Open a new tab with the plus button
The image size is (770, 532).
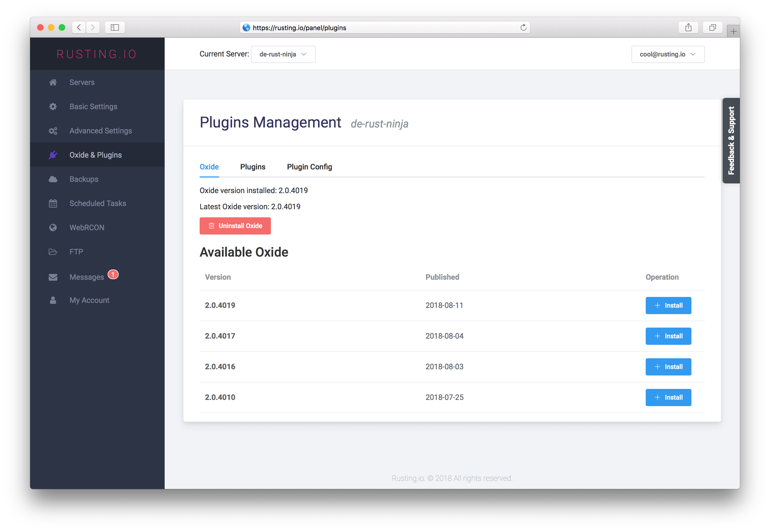tap(733, 31)
